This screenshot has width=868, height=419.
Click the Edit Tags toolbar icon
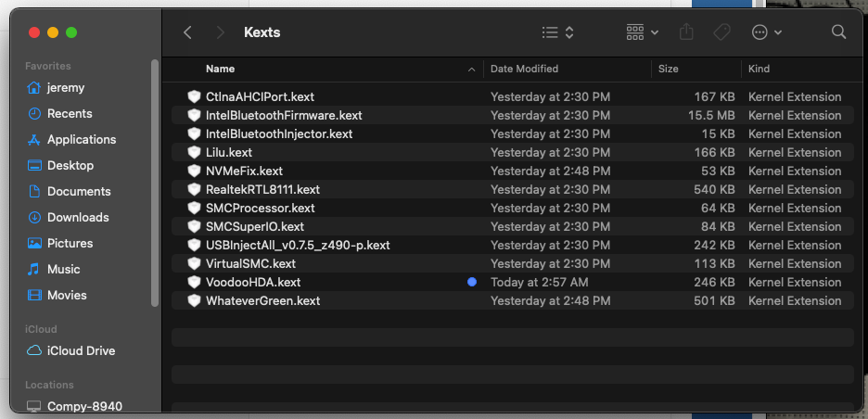coord(721,32)
